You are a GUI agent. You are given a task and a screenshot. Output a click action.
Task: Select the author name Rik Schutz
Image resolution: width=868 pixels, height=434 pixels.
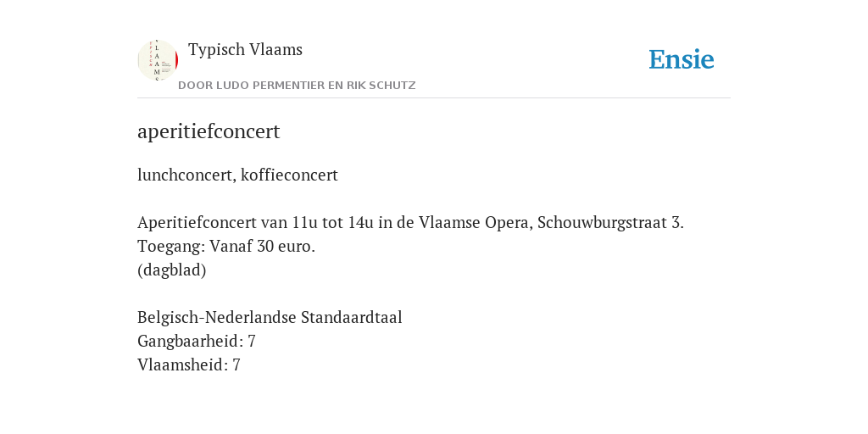tap(381, 86)
